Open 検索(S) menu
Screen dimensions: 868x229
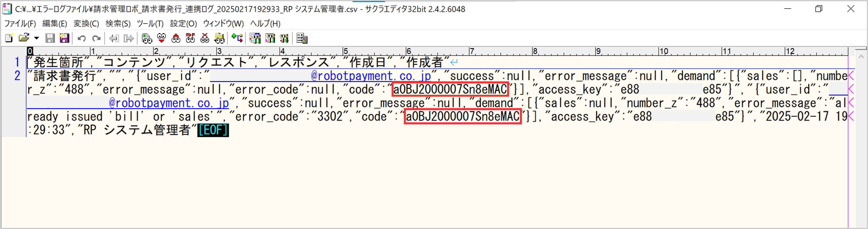tap(118, 24)
